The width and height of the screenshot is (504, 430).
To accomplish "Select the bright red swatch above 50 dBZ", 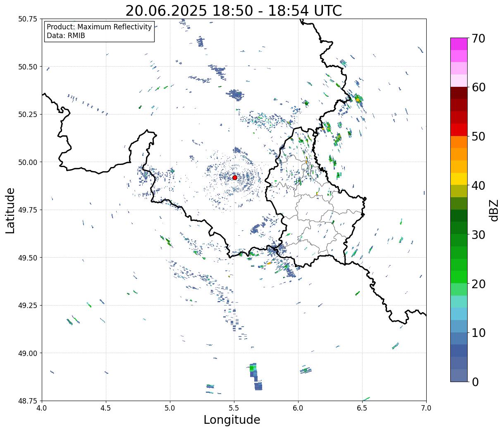I will click(x=459, y=130).
